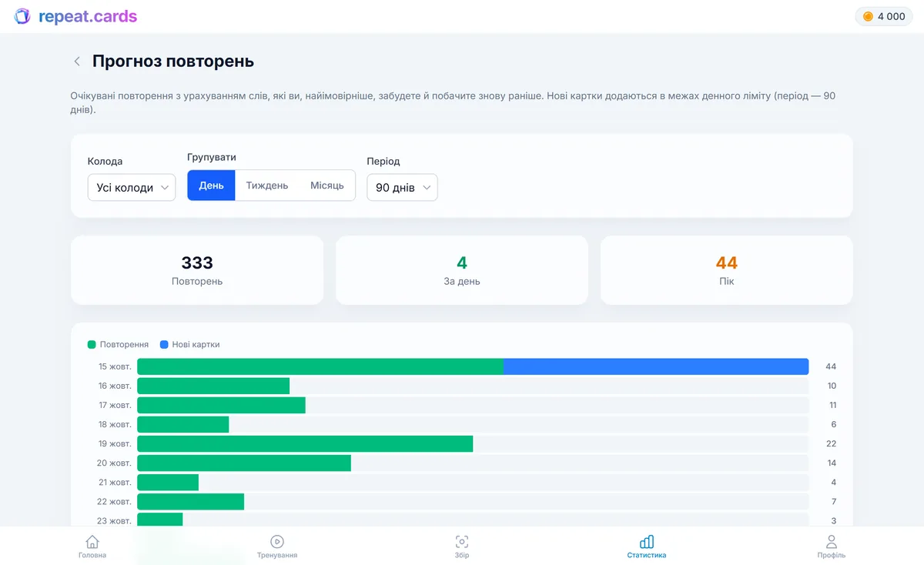Viewport: 924px width, 565px height.
Task: Click the 18 жовт. date label
Action: 115,424
